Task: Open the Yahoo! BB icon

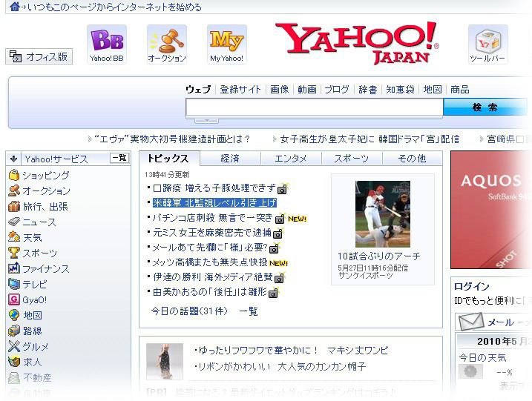Action: click(107, 44)
